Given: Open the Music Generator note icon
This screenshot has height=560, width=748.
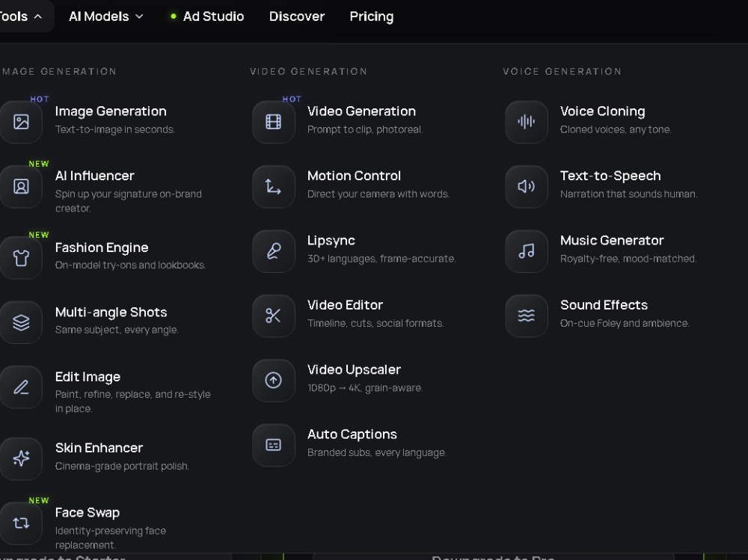Looking at the screenshot, I should [x=526, y=251].
